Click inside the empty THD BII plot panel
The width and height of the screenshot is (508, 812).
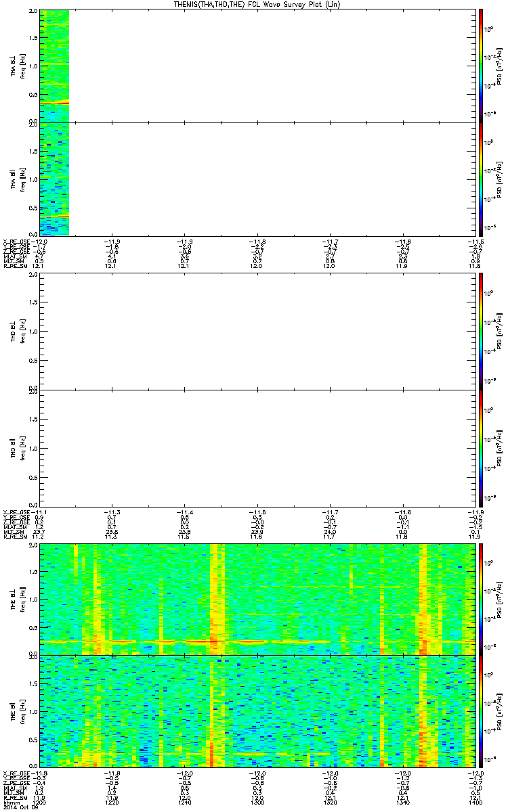[x=257, y=447]
